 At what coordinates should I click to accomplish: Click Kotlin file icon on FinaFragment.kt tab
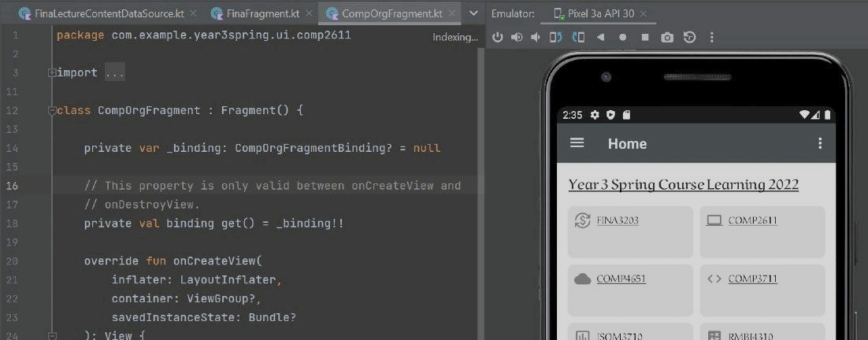[217, 13]
